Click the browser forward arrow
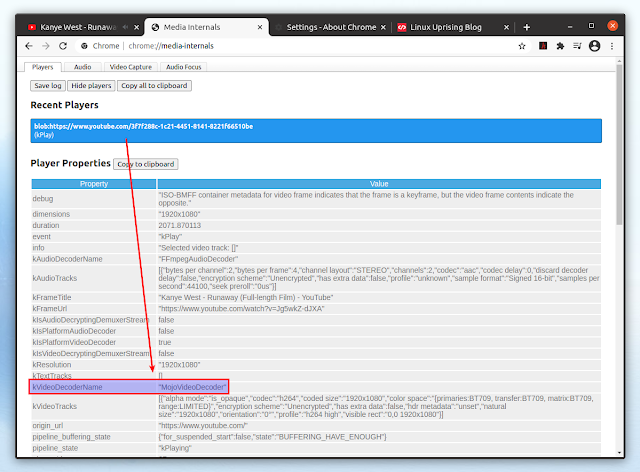This screenshot has width=640, height=472. click(46, 46)
